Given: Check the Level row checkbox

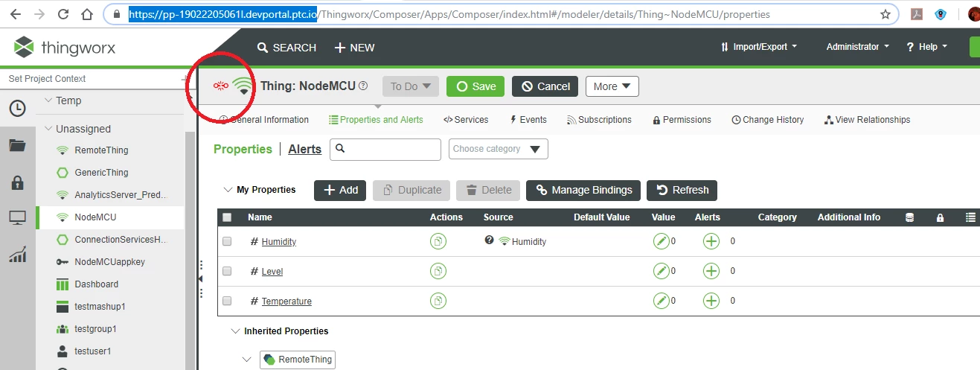Looking at the screenshot, I should pyautogui.click(x=227, y=271).
